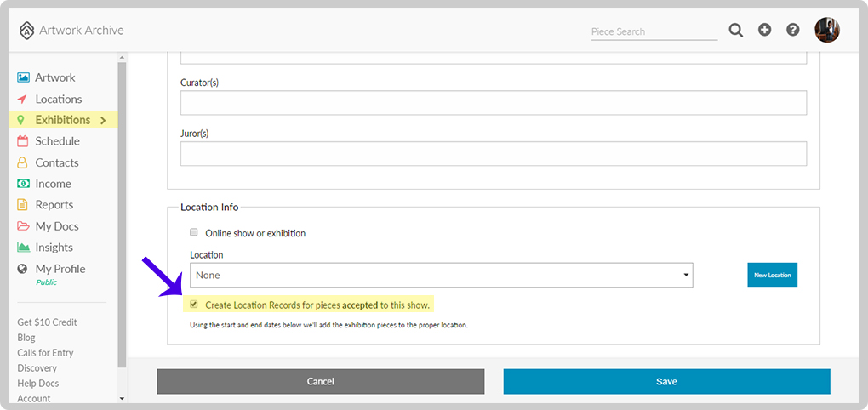Open the help question mark icon
Screen dimensions: 868x410
coord(793,30)
